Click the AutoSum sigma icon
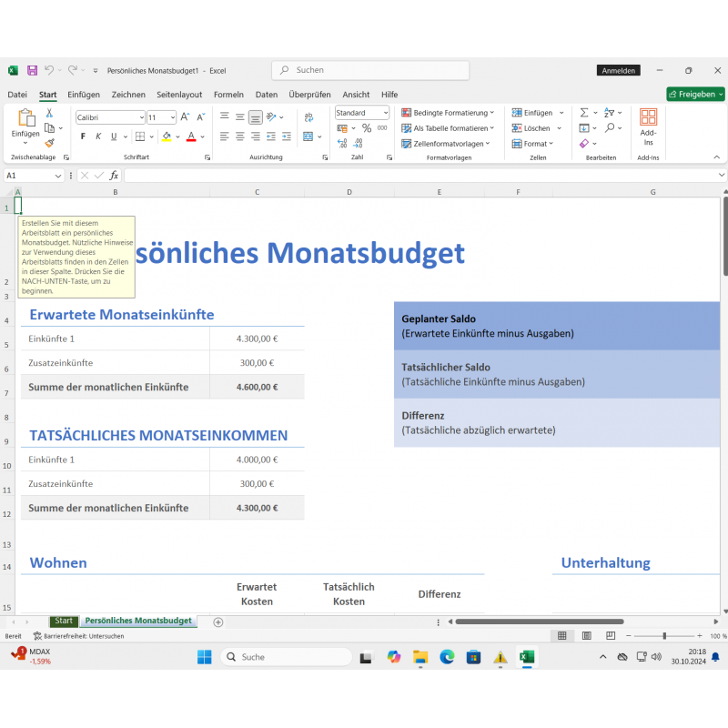 click(x=584, y=113)
